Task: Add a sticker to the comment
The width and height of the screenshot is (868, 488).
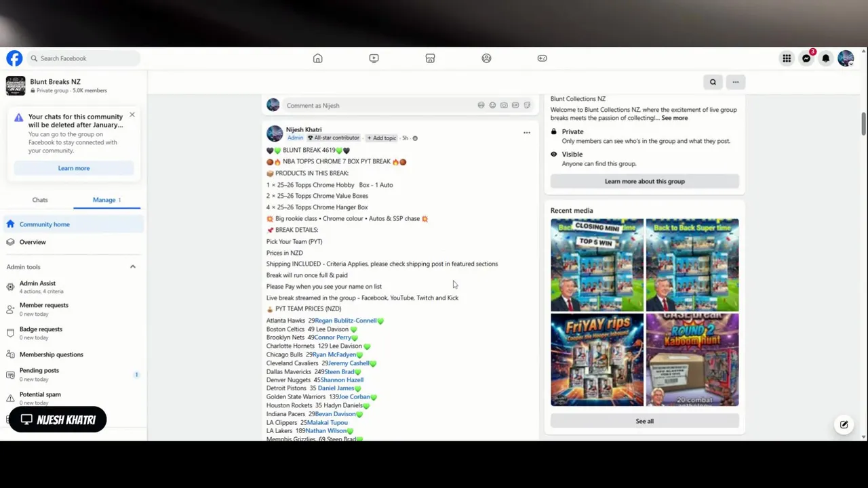Action: (x=527, y=105)
